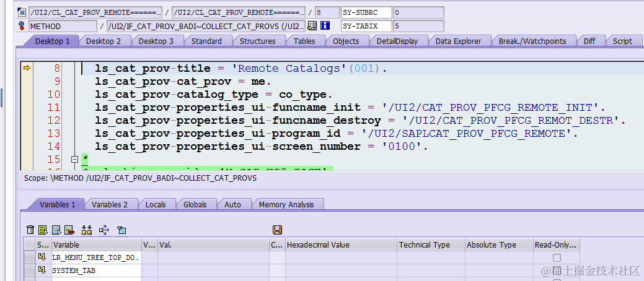The width and height of the screenshot is (644, 281).
Task: Select the row header for SYSTEM_TAB
Action: click(30, 270)
